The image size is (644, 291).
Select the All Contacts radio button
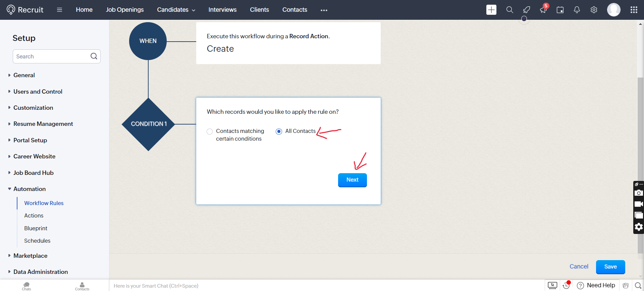point(279,132)
